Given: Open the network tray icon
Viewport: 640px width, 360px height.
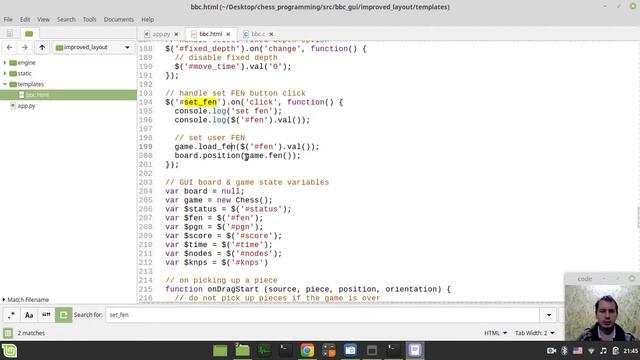Looking at the screenshot, I should pos(591,351).
